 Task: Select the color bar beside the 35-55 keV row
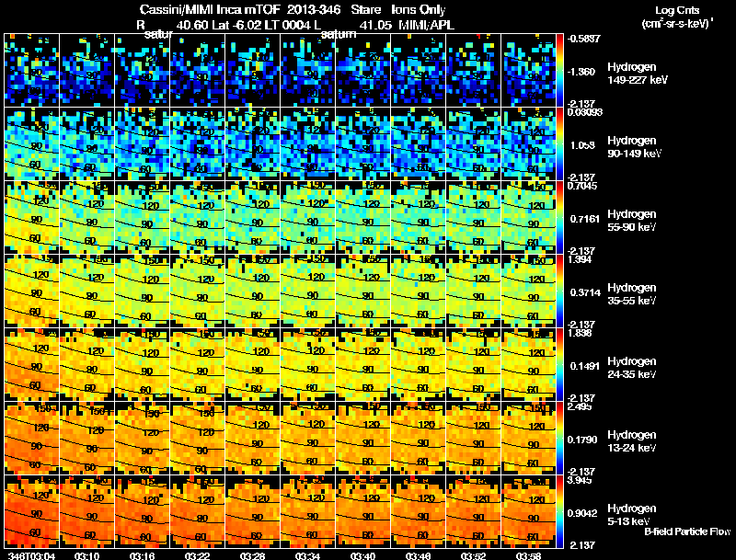pos(559,291)
